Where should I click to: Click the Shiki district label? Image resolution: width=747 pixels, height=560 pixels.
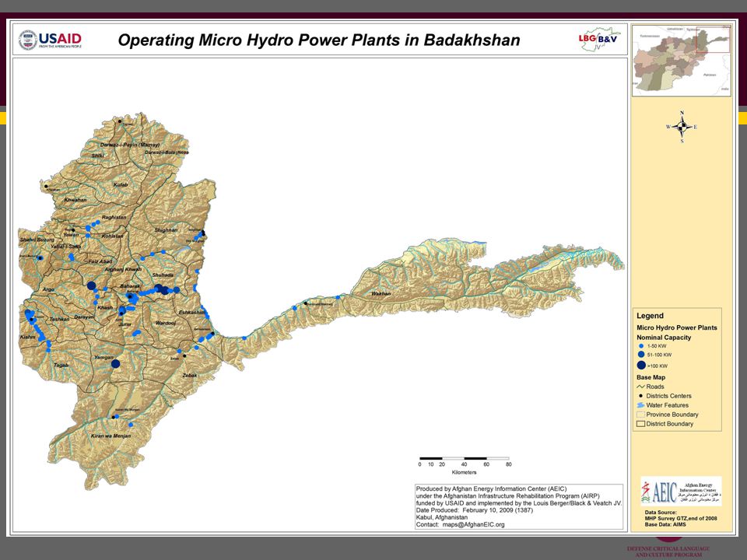point(98,156)
